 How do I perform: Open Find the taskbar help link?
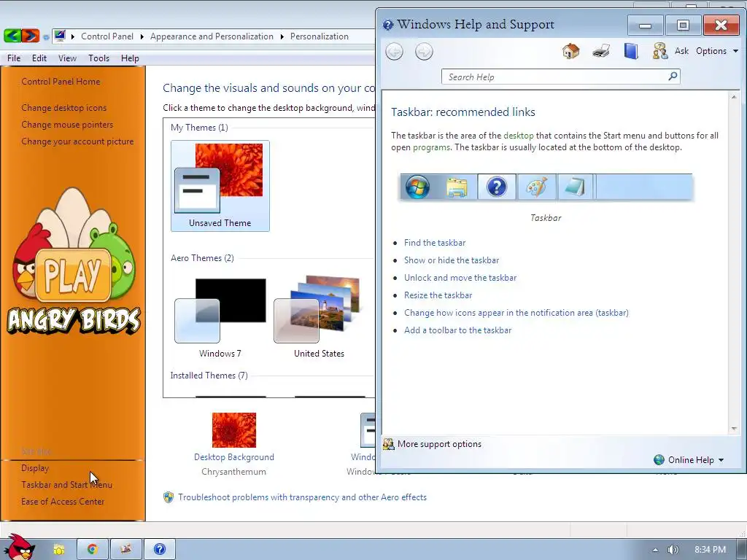(435, 243)
